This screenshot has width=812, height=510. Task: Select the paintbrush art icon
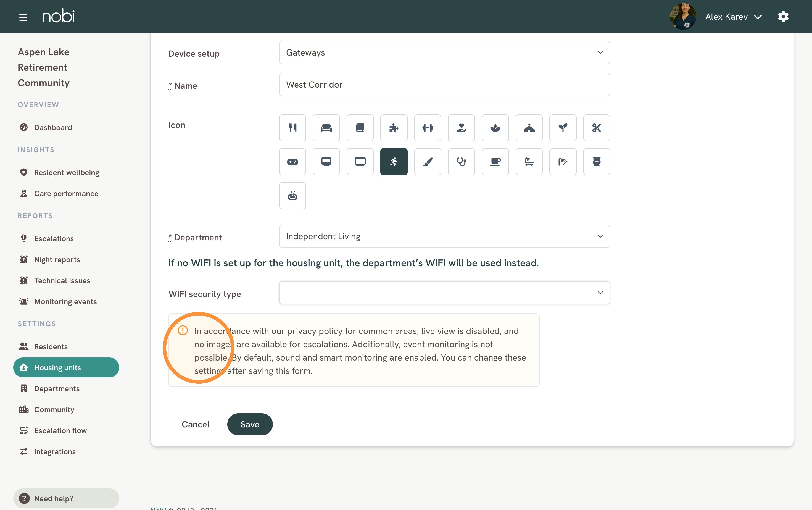(x=428, y=162)
